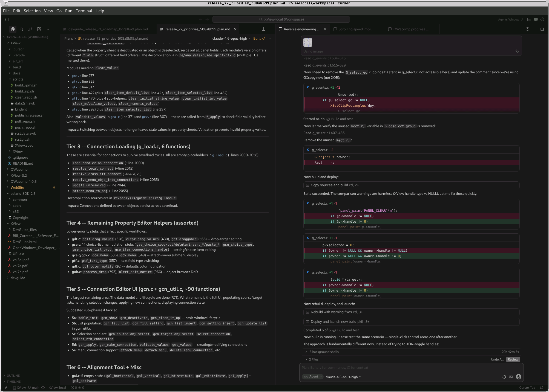This screenshot has height=392, width=549.
Task: Expand the 2 Files section
Action: pos(314,359)
